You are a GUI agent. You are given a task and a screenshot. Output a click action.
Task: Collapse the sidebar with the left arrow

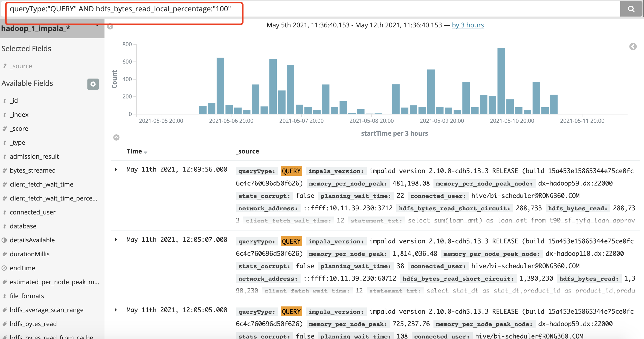110,26
